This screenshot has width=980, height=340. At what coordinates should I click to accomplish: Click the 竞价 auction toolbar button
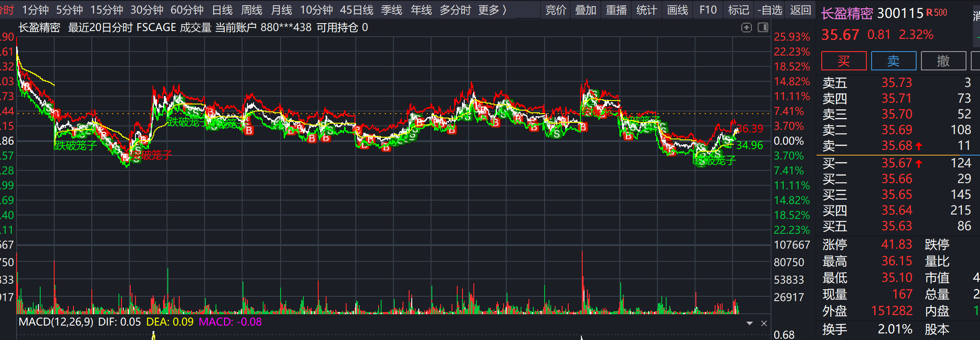(556, 10)
